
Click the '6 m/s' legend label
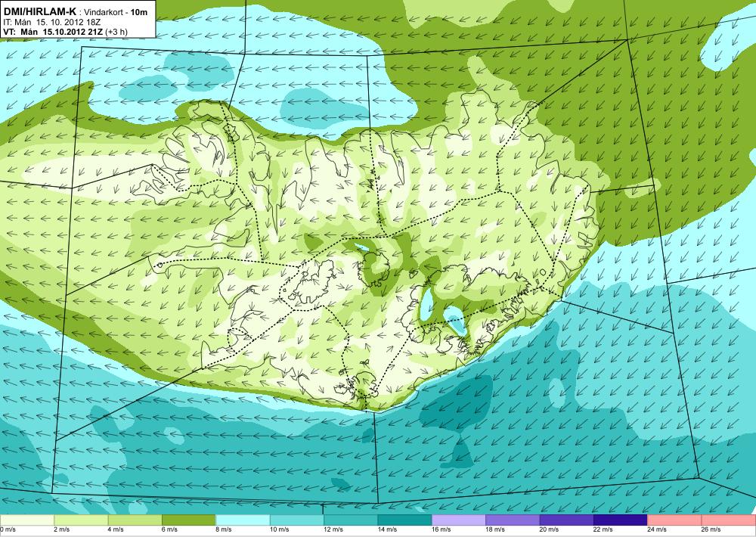[169, 529]
